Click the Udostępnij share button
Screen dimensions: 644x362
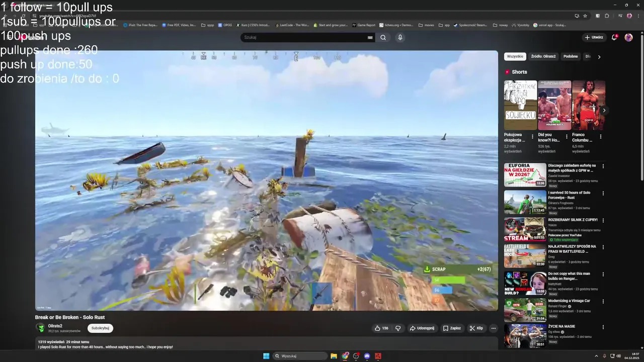coord(422,328)
